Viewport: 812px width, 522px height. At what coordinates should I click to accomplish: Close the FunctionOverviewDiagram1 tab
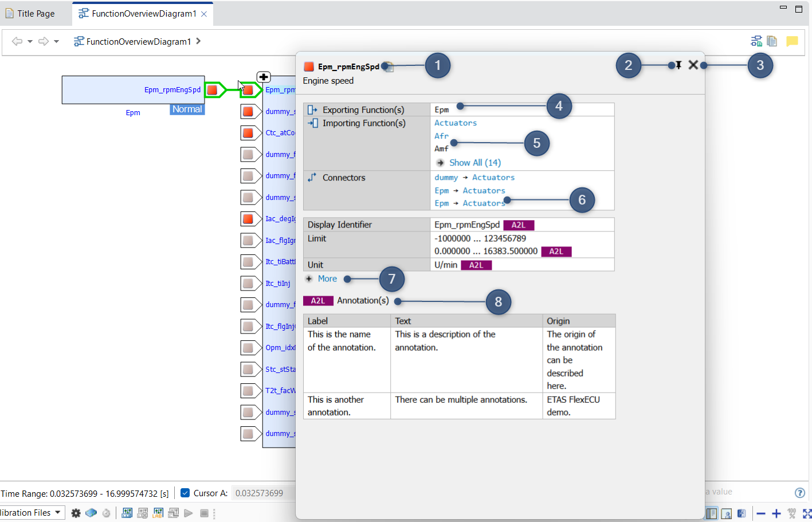click(204, 14)
